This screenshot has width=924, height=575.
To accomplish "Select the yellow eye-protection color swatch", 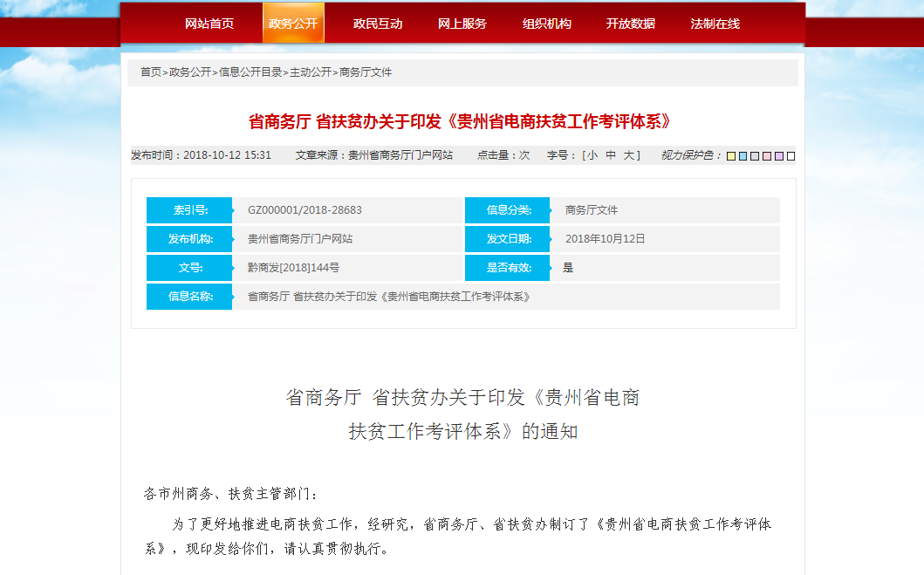I will [x=731, y=156].
